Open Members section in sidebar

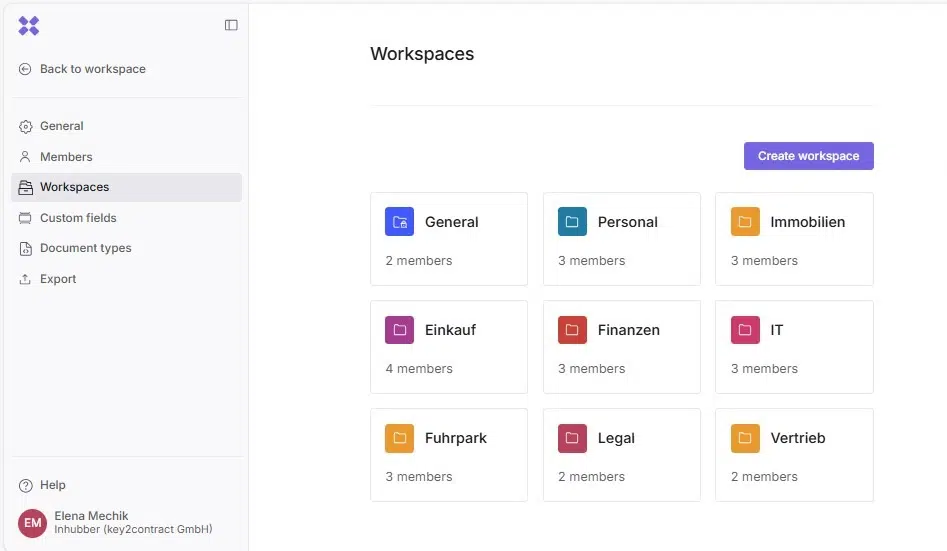click(66, 157)
